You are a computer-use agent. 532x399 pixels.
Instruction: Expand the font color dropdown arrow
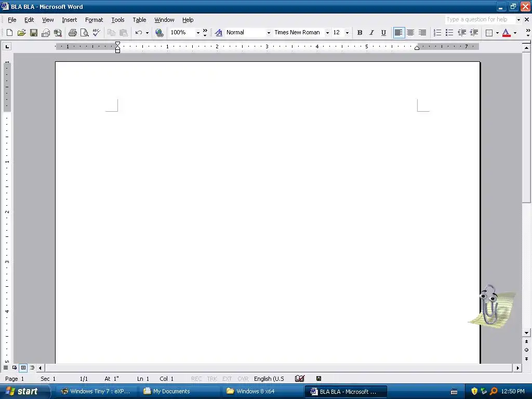coord(515,33)
